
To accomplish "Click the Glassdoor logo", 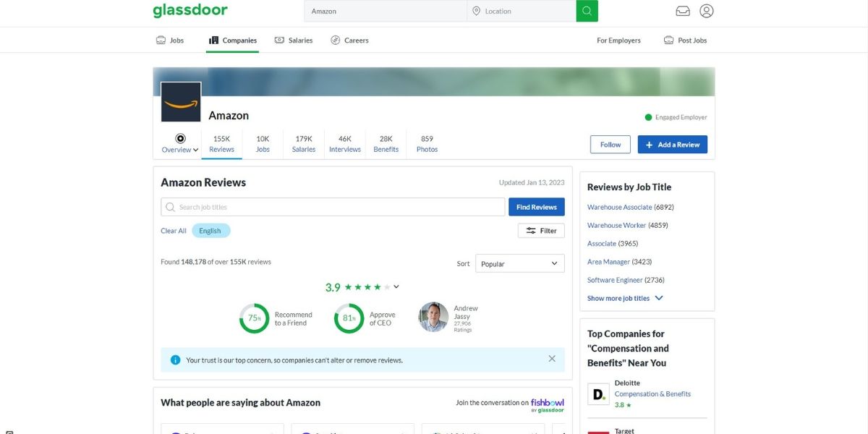I will click(190, 11).
